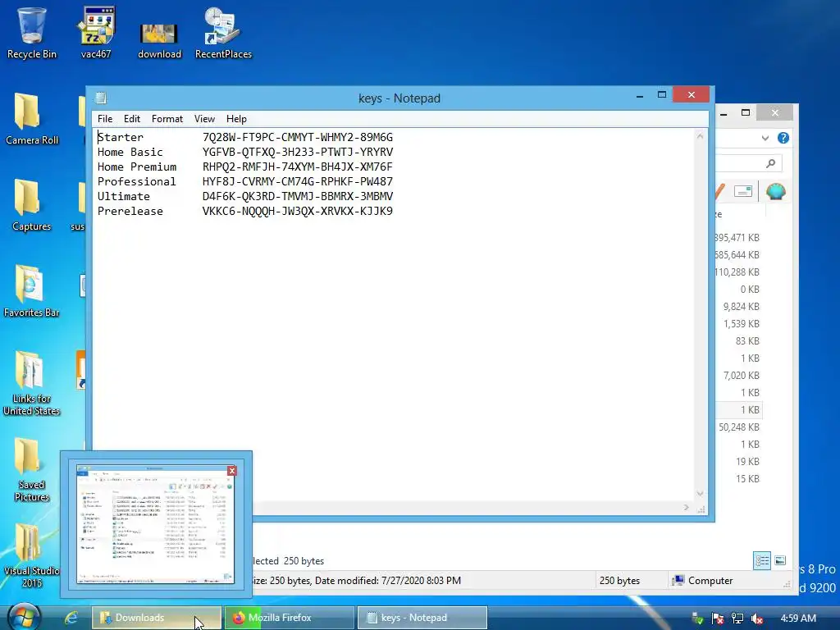Viewport: 840px width, 630px height.
Task: Open the Notepad View menu
Action: coord(204,119)
